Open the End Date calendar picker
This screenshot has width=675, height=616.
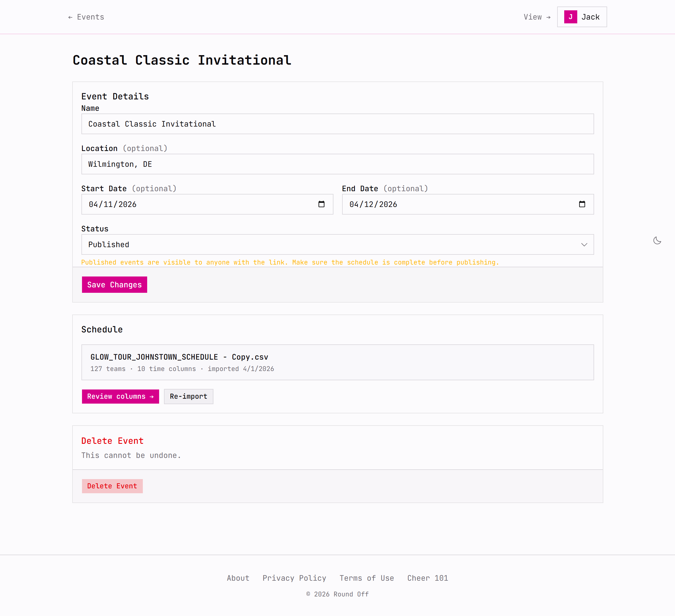[x=582, y=204]
